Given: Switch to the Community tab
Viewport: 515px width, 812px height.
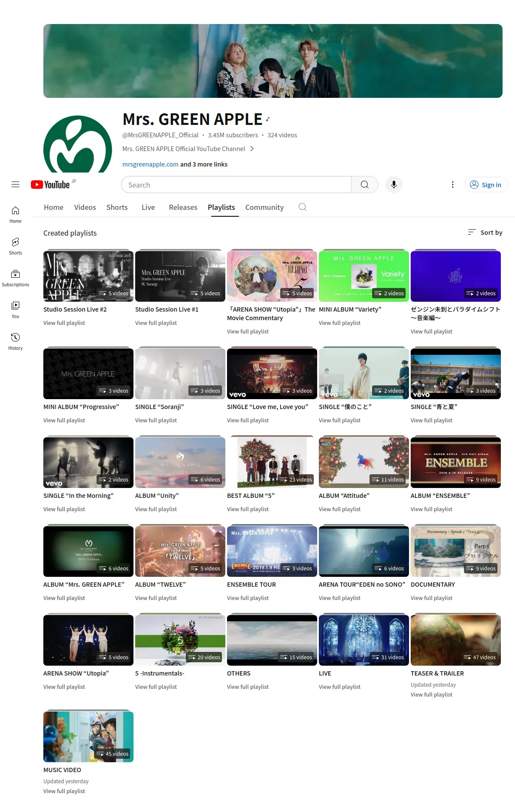Looking at the screenshot, I should (264, 207).
